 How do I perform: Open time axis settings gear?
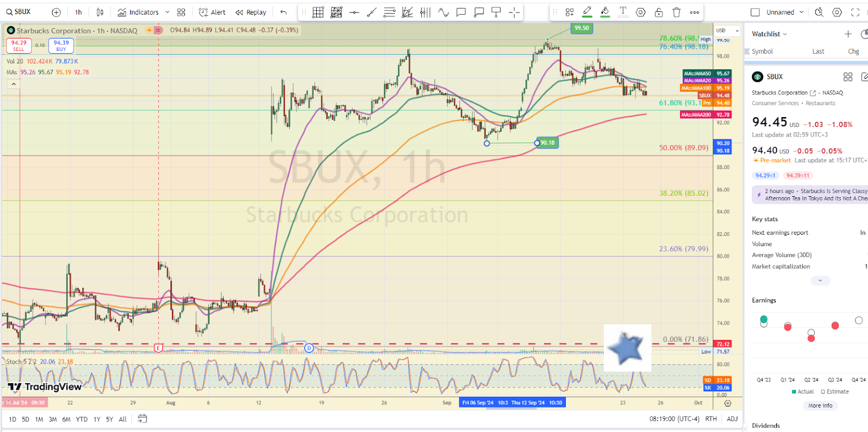[x=727, y=403]
